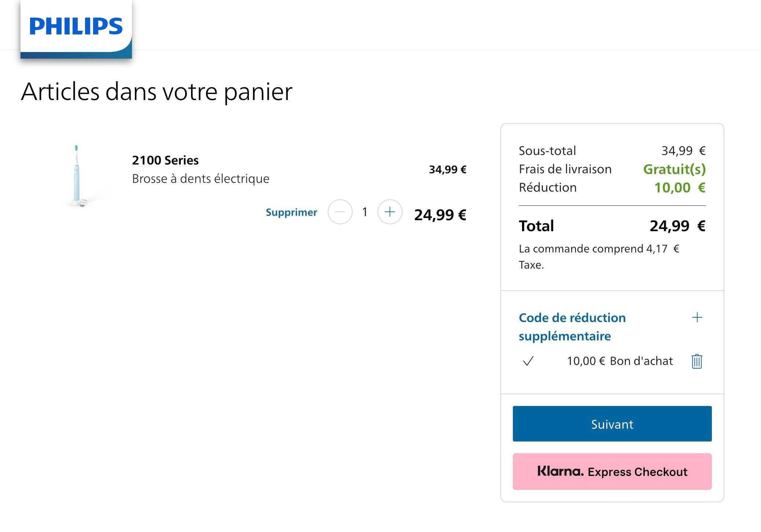Open the 2100 Series toothbrush thumbnail
The height and width of the screenshot is (532, 761).
[x=77, y=176]
